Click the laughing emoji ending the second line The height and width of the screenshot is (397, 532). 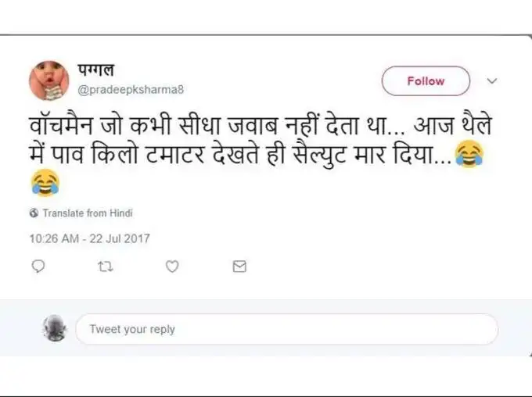[468, 156]
